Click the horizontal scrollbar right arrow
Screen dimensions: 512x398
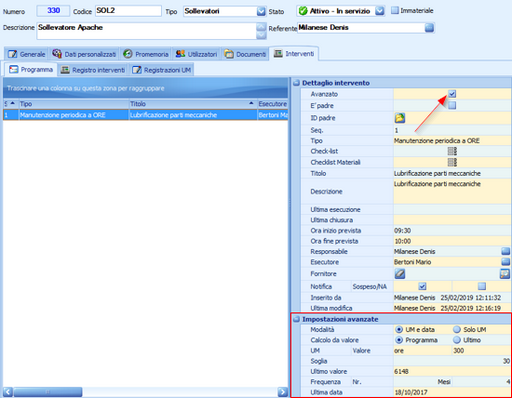(x=283, y=392)
